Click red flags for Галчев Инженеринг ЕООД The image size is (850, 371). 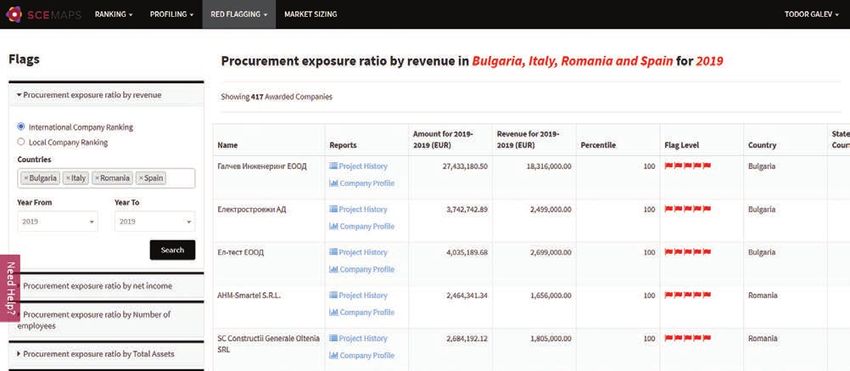click(687, 166)
